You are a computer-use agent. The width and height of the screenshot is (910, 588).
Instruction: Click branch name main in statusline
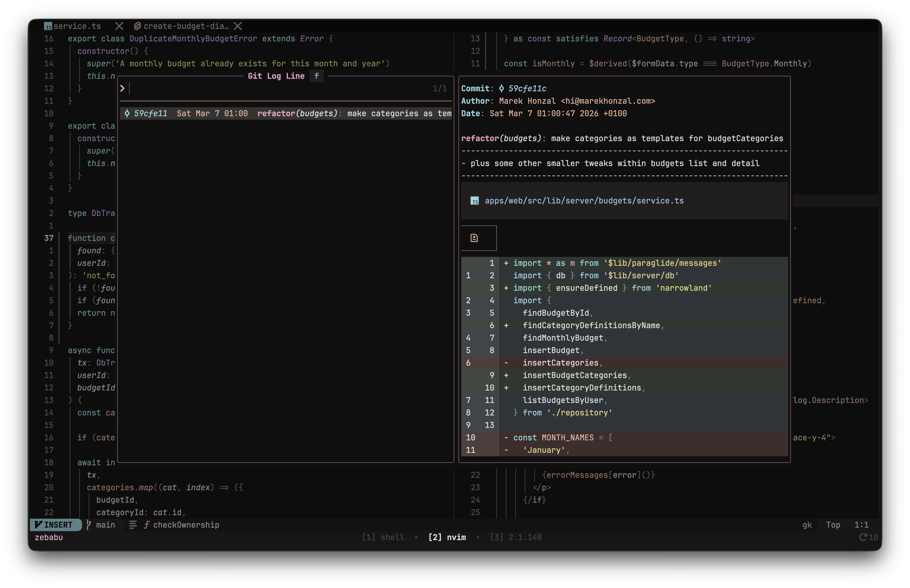pyautogui.click(x=106, y=525)
